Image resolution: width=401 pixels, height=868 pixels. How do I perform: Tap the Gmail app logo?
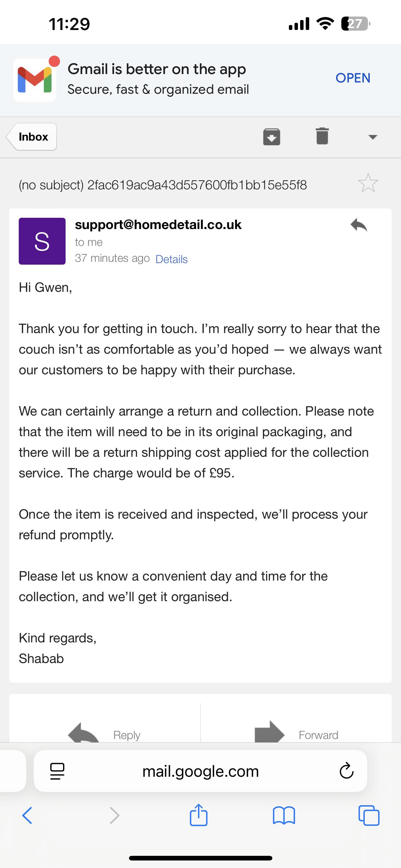(x=35, y=80)
